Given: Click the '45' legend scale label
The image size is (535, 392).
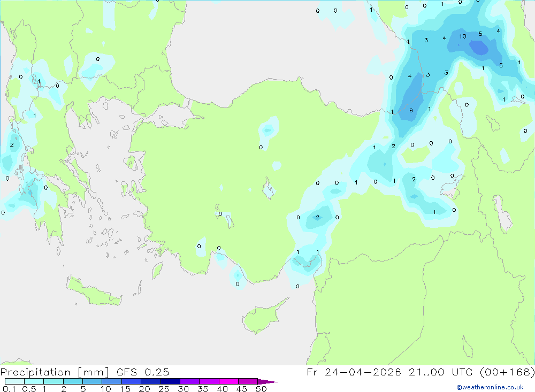Looking at the screenshot, I should point(242,389).
